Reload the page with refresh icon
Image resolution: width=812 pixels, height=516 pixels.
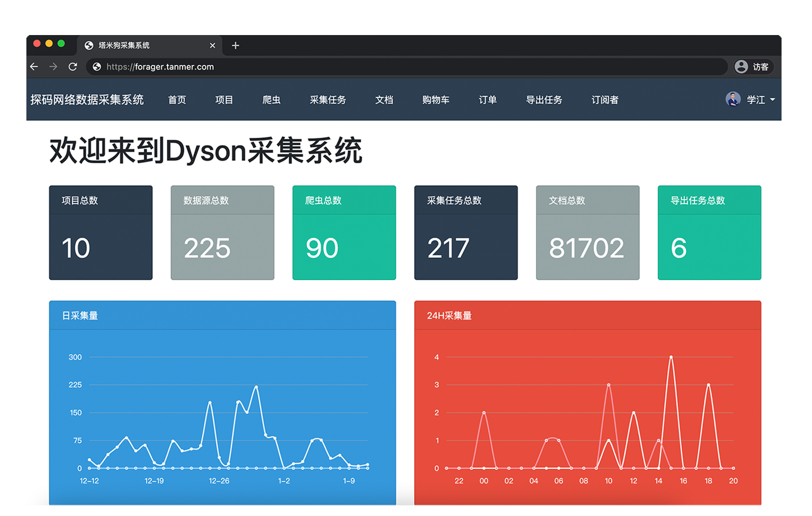click(x=73, y=67)
